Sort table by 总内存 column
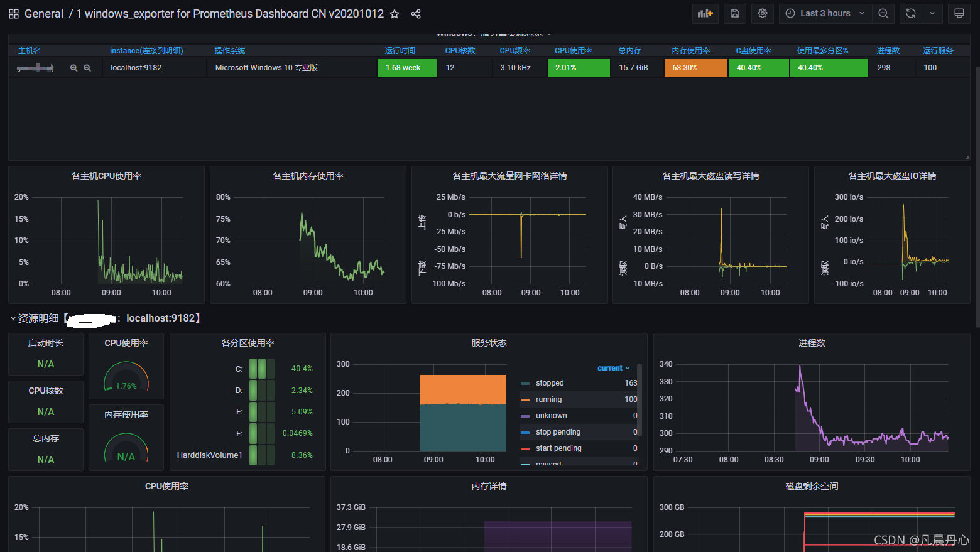The image size is (980, 552). pos(630,51)
